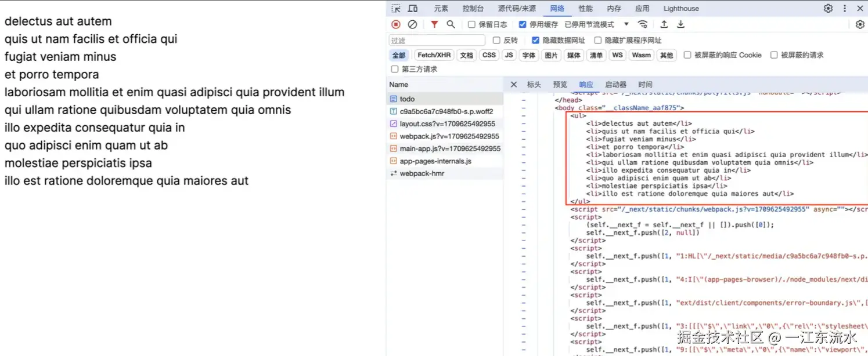Clear the network log
Image resolution: width=868 pixels, height=356 pixels.
412,24
